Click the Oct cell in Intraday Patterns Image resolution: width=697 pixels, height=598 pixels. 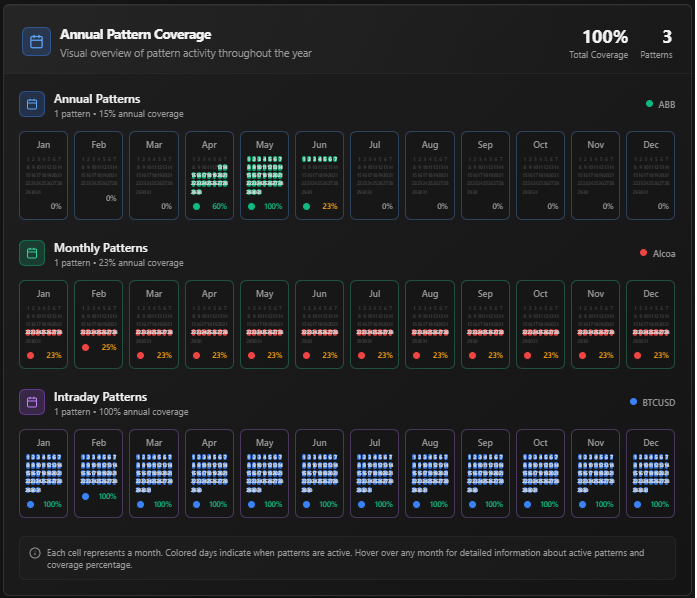pos(541,473)
